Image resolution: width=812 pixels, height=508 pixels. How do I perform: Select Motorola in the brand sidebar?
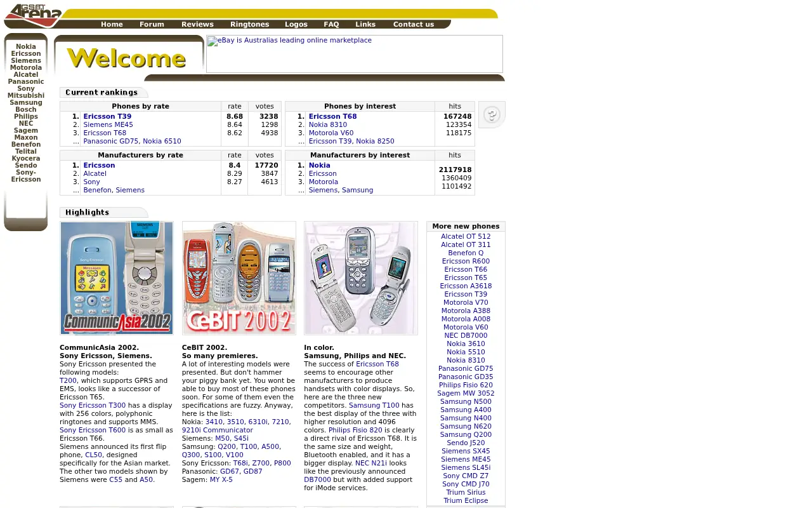click(x=26, y=67)
